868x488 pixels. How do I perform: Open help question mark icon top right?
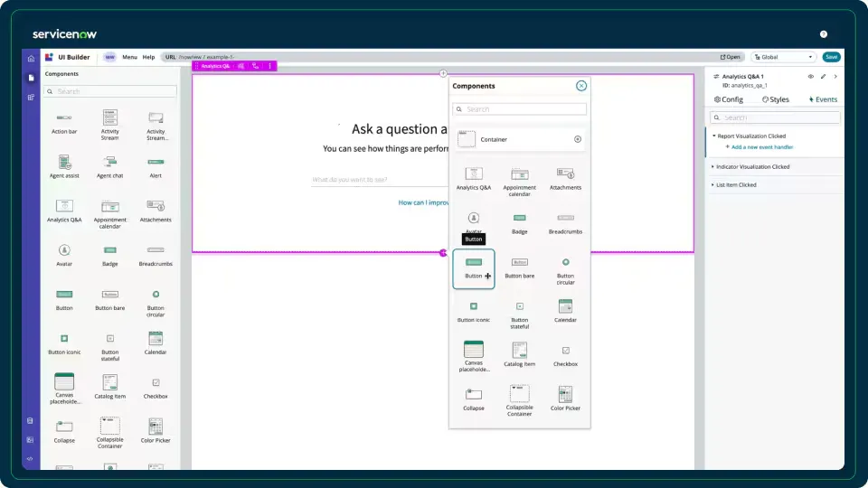click(x=824, y=34)
